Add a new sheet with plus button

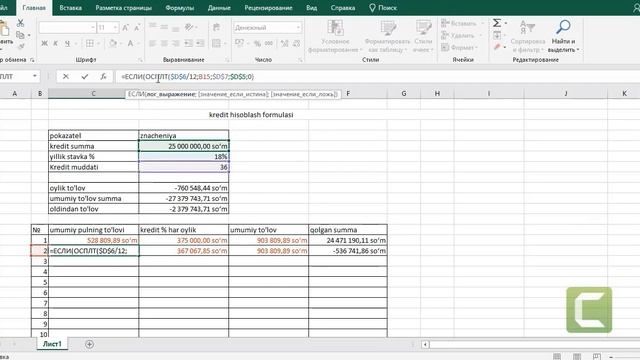89,344
